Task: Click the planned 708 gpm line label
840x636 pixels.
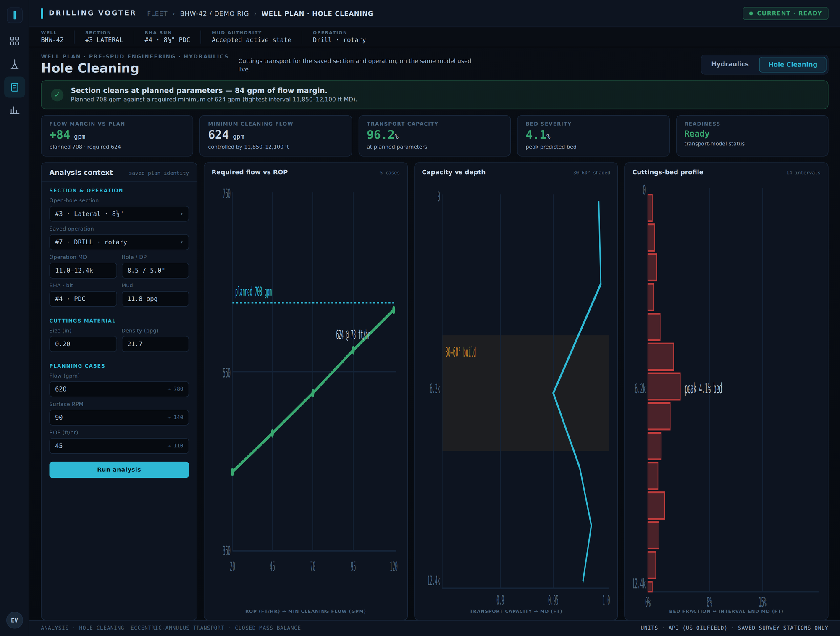Action: [x=253, y=292]
